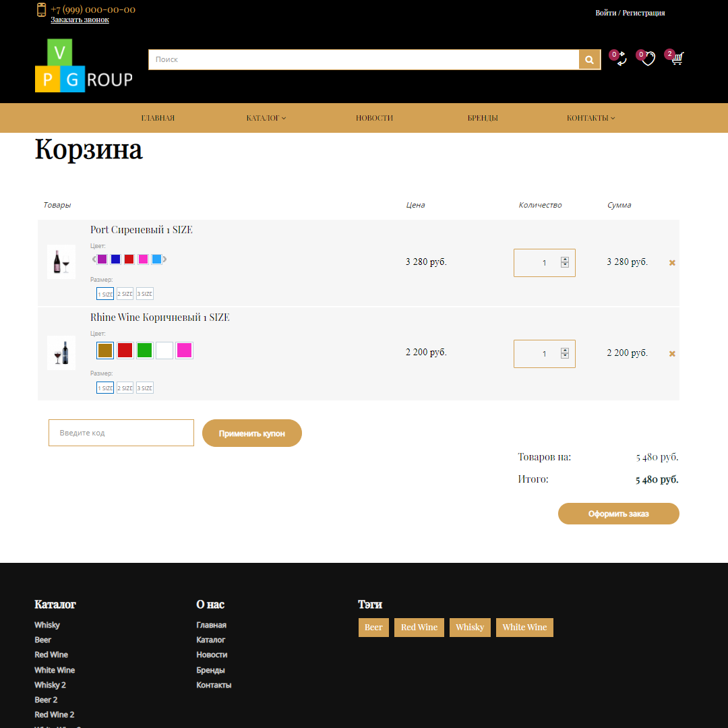Focus the coupon code input field
728x728 pixels.
tap(121, 433)
